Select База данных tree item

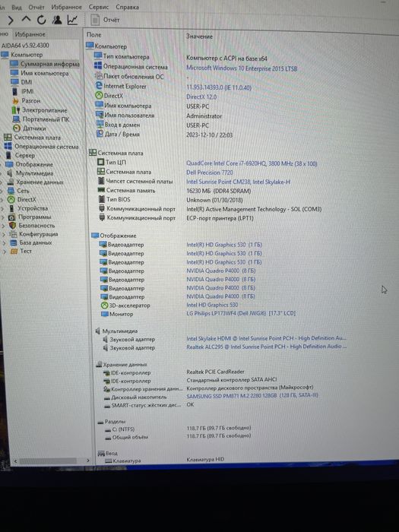coord(31,242)
